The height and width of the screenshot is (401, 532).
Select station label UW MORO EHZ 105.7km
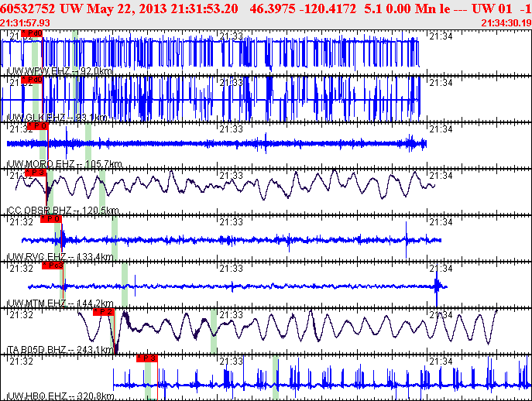pyautogui.click(x=64, y=164)
